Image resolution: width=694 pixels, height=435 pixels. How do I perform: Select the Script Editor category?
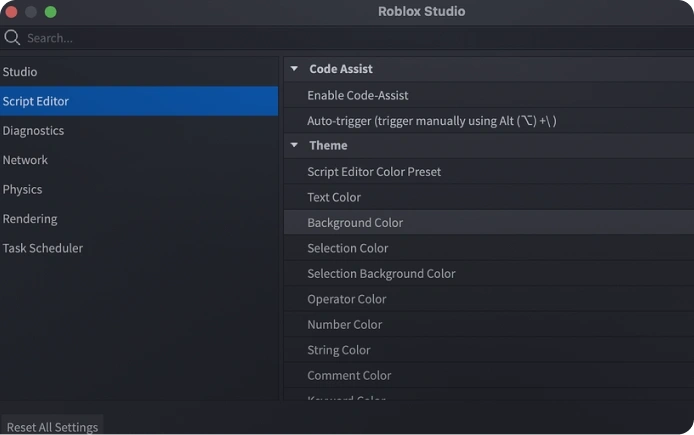pyautogui.click(x=139, y=101)
